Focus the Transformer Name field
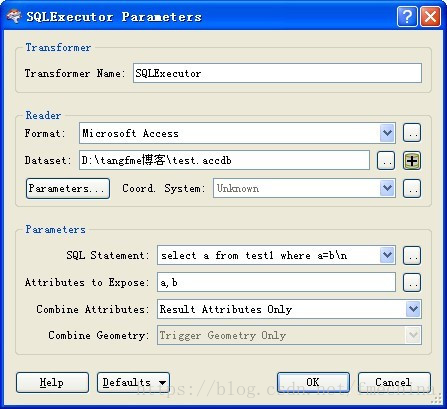The image size is (447, 409). [x=277, y=73]
